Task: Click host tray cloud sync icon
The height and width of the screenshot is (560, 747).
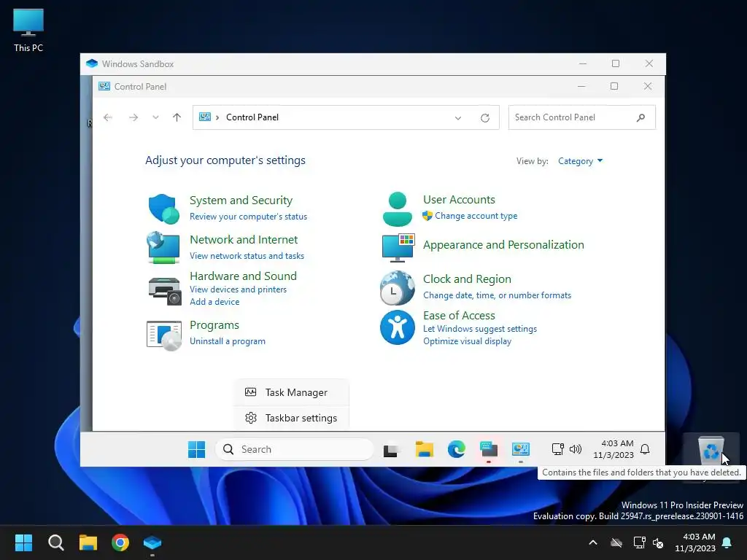Action: [616, 542]
